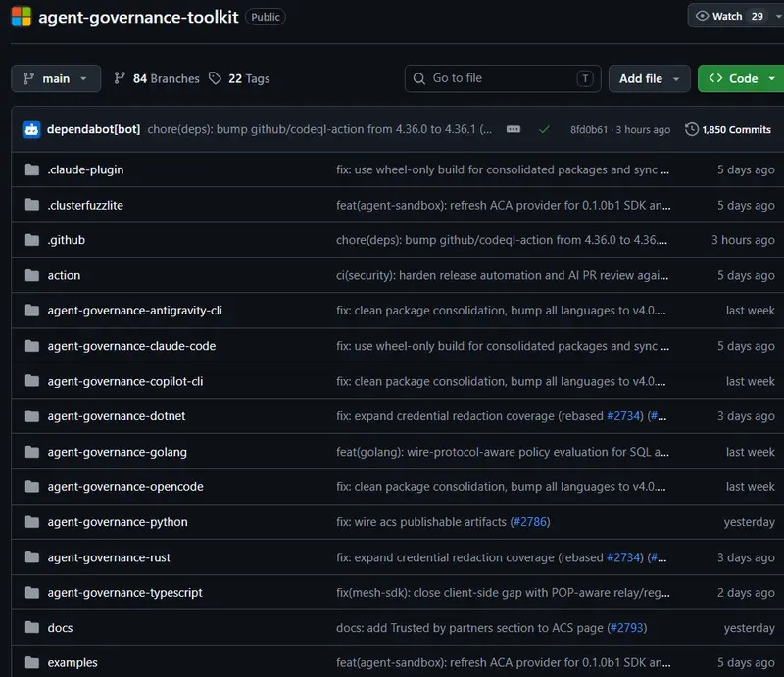Screen dimensions: 784x677
Task: Open the 1,850 Commits history
Action: [x=728, y=130]
